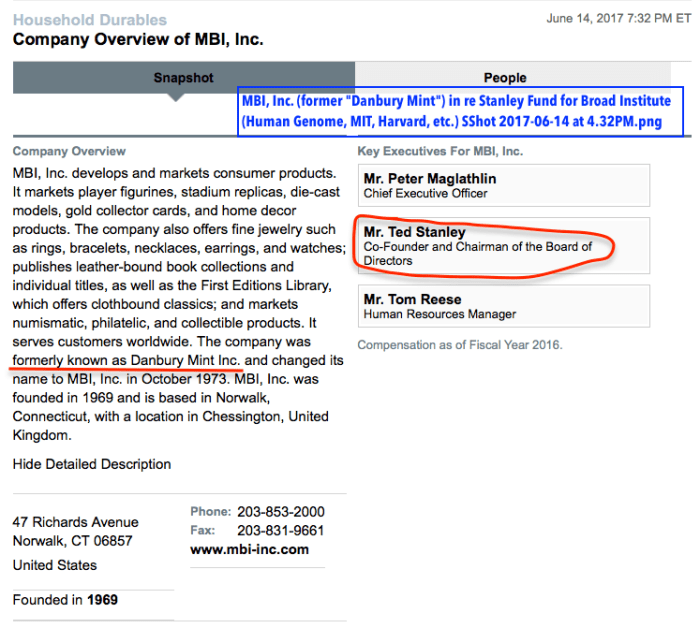This screenshot has width=700, height=628.
Task: Click the fax number 203-831-9661
Action: point(280,530)
